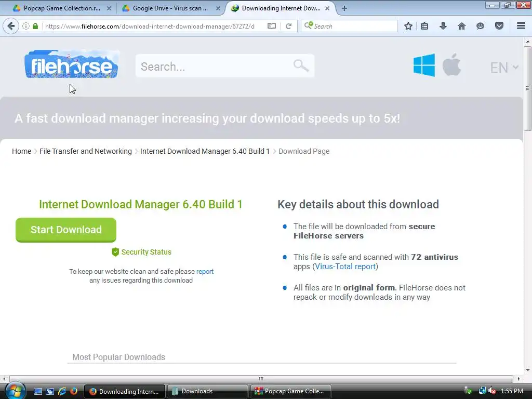The width and height of the screenshot is (532, 399).
Task: Open network tray icon
Action: point(482,391)
